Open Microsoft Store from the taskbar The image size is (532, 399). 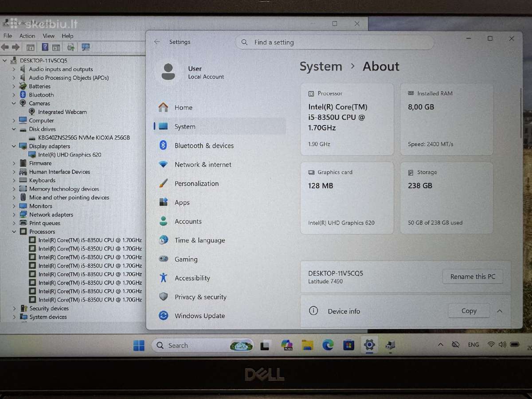348,345
